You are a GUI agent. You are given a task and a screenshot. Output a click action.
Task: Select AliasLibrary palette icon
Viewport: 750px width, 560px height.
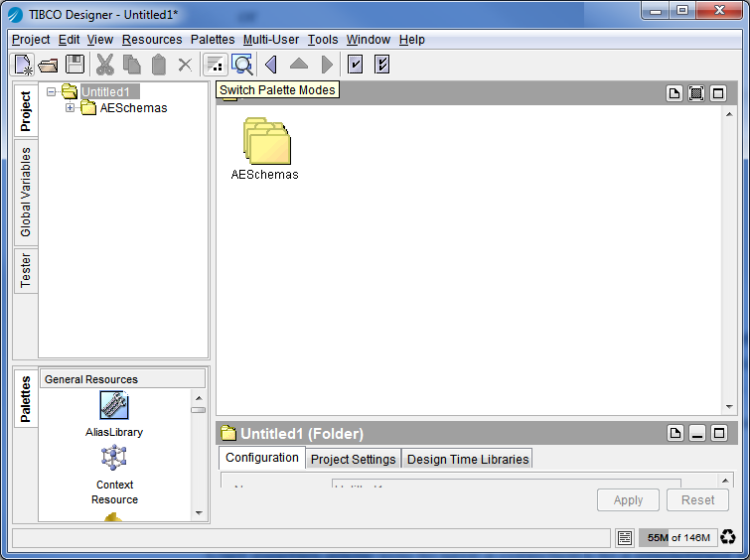pos(114,405)
